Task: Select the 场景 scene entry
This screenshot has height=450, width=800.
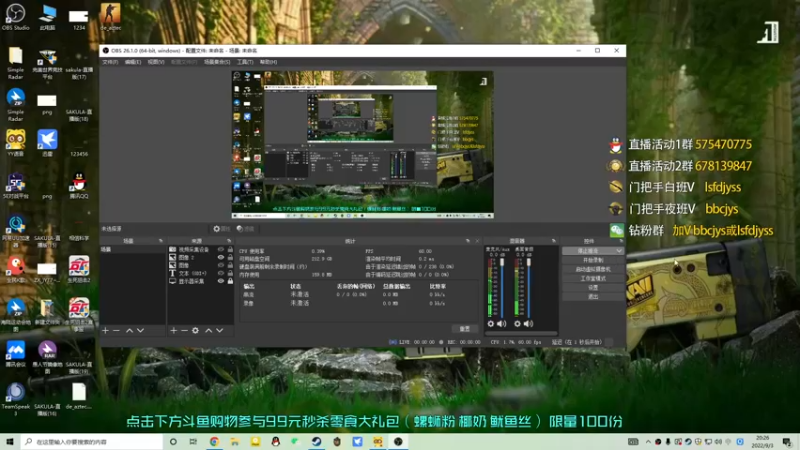Action: coord(133,249)
